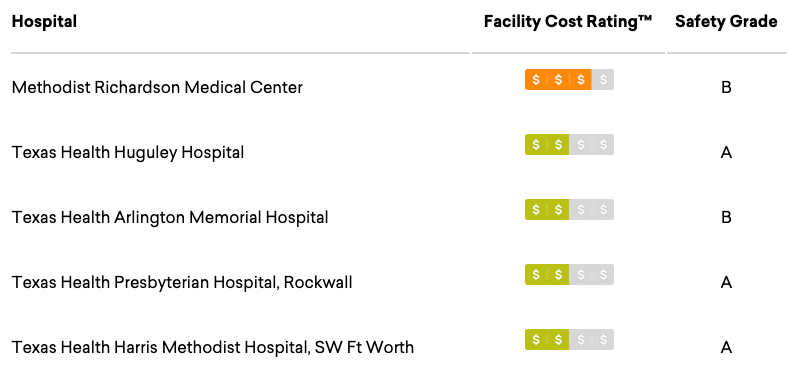Click orange cost rating for Methodist Richardson

569,79
